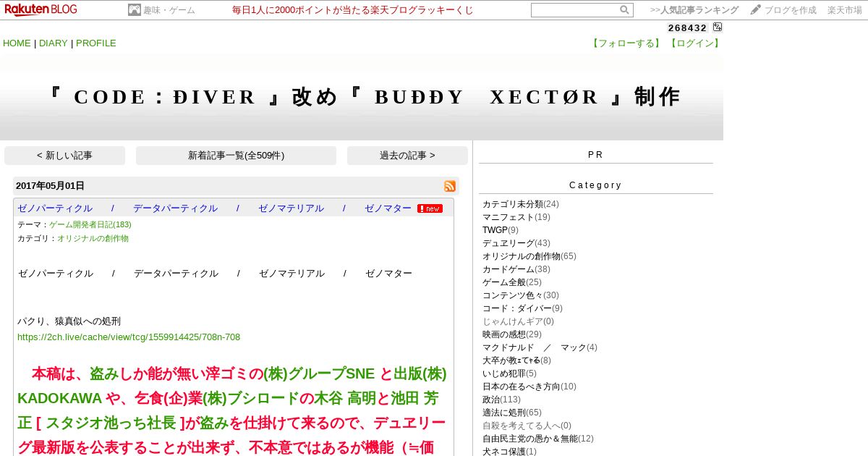The height and width of the screenshot is (456, 868).
Task: Click パクリ、猿真似への処刑 text line
Action: click(69, 321)
